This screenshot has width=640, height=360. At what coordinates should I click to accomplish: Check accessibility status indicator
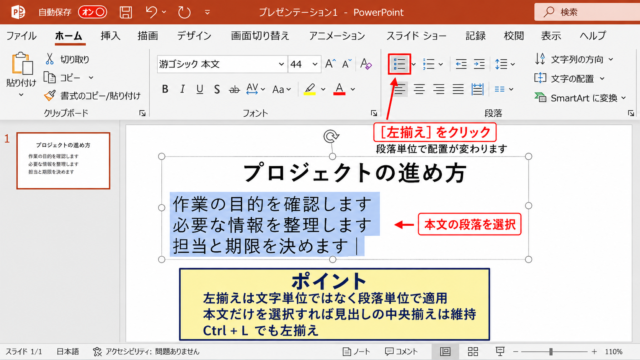(146, 351)
